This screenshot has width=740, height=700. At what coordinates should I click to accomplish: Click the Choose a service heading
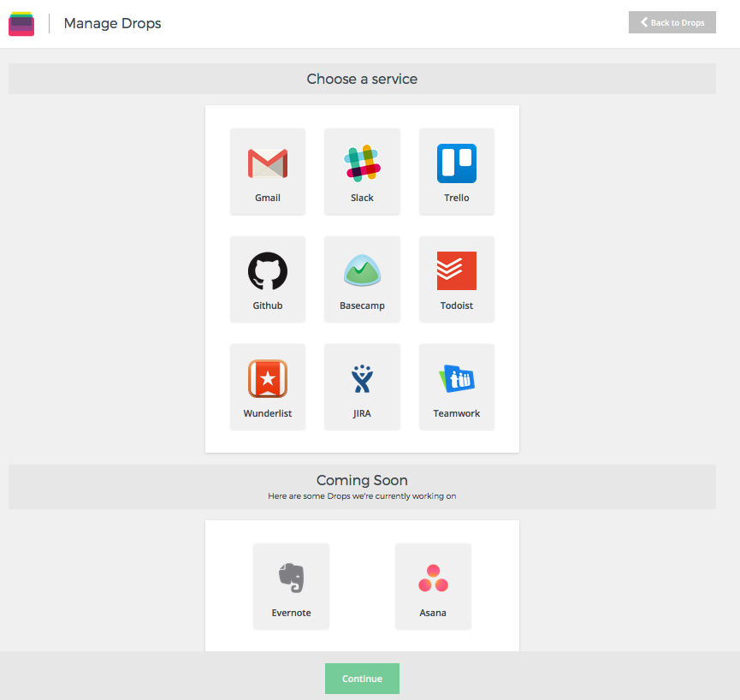[362, 79]
